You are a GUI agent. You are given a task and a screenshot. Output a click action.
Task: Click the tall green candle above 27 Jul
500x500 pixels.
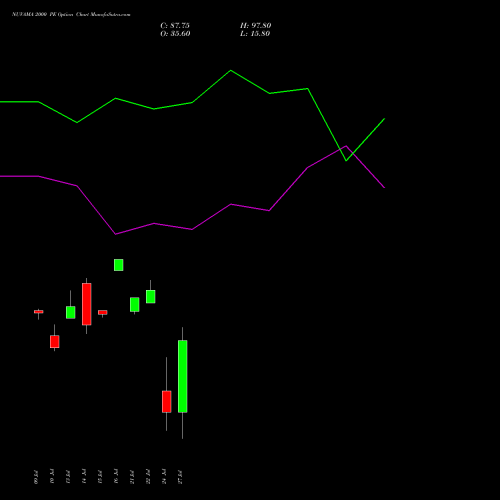[183, 376]
